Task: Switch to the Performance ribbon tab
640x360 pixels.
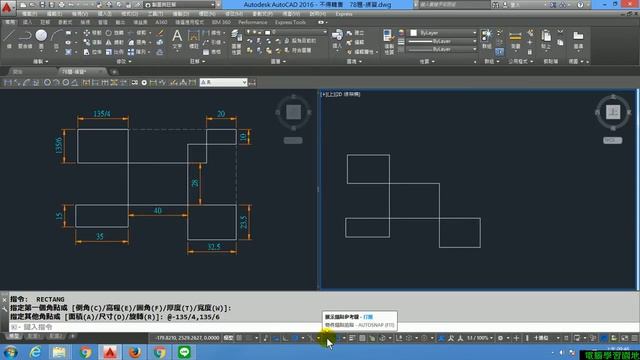Action: click(x=252, y=22)
